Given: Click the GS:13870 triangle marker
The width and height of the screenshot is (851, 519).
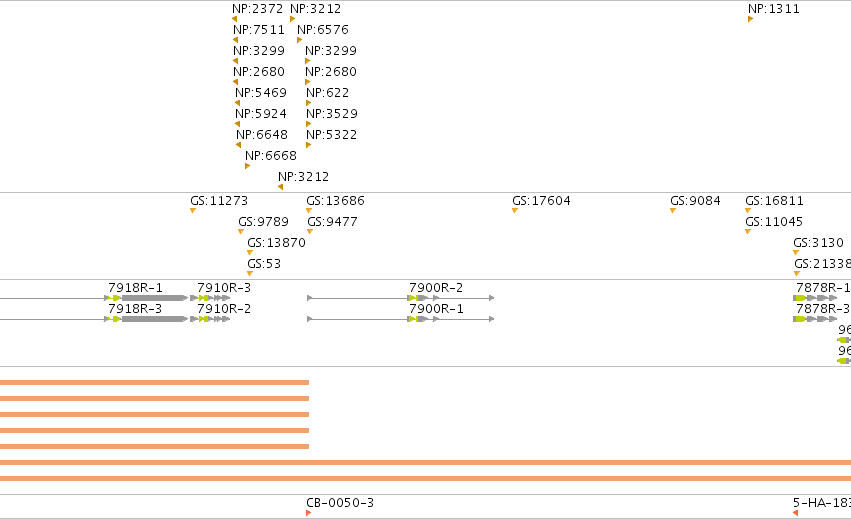Looking at the screenshot, I should 250,252.
